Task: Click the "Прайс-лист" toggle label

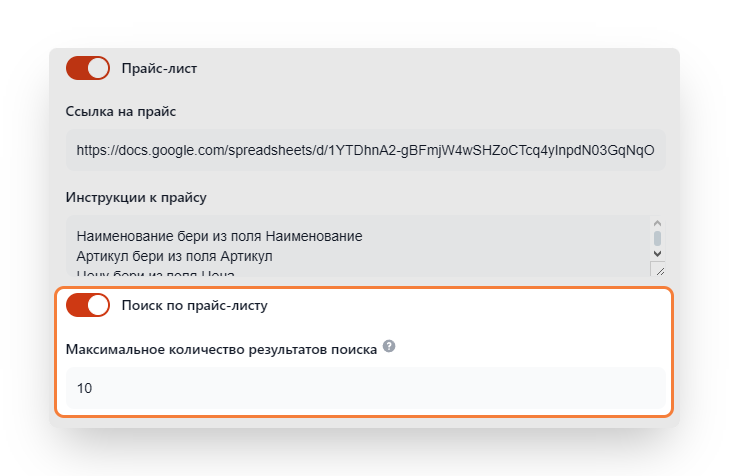Action: (160, 68)
